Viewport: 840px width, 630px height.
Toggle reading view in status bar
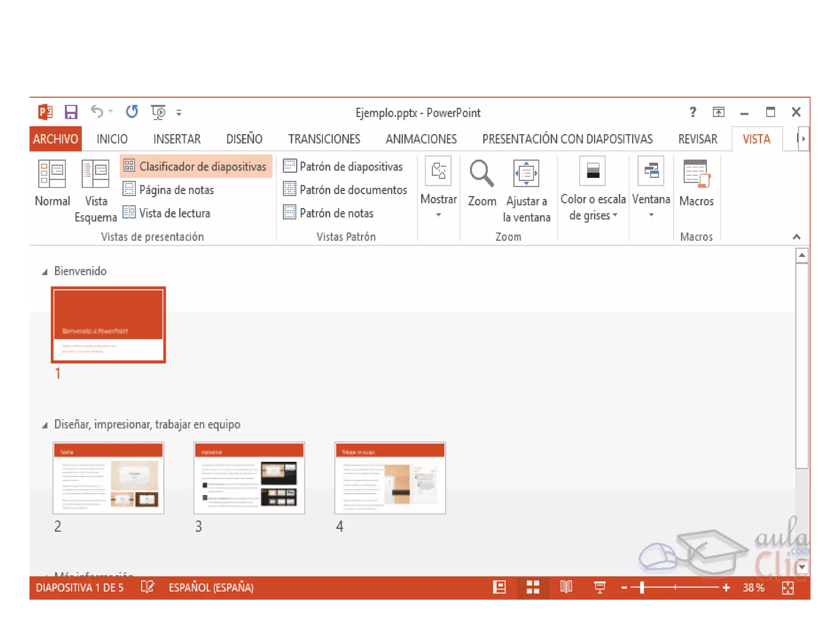[566, 587]
